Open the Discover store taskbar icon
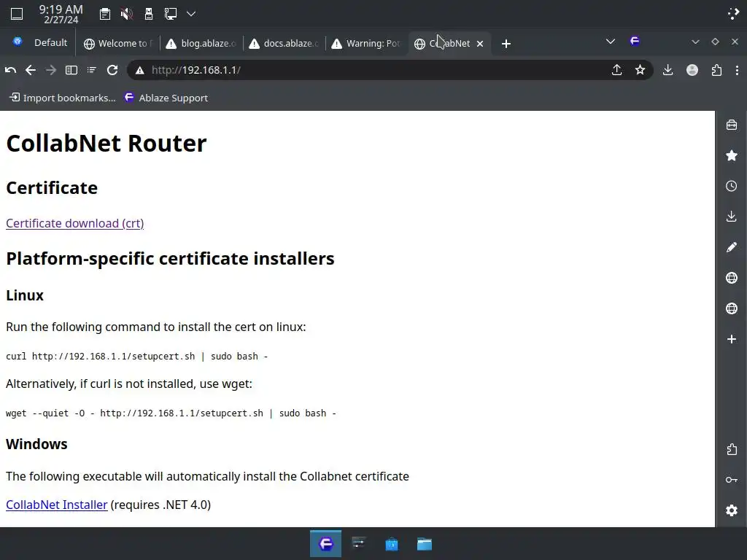The image size is (747, 560). (392, 544)
